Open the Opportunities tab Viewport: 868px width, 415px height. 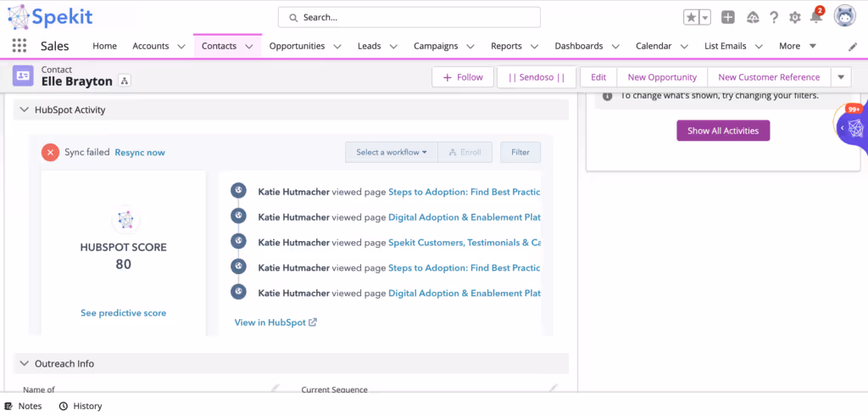click(297, 46)
